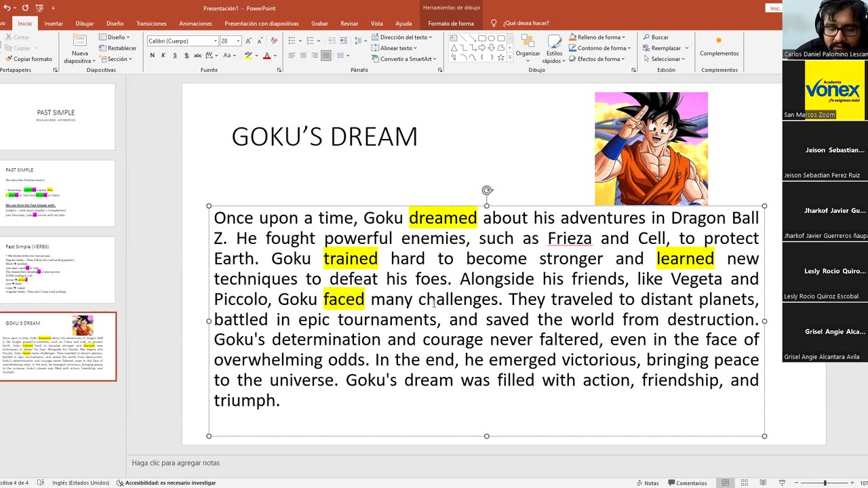
Task: Click Buscar magnifier icon
Action: [646, 37]
